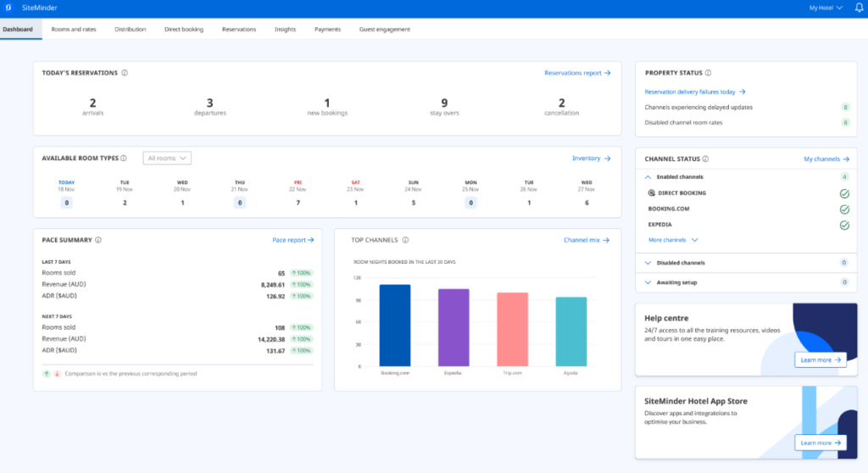Open the Reservations report link
Screen dimensions: 868x473
(x=577, y=73)
